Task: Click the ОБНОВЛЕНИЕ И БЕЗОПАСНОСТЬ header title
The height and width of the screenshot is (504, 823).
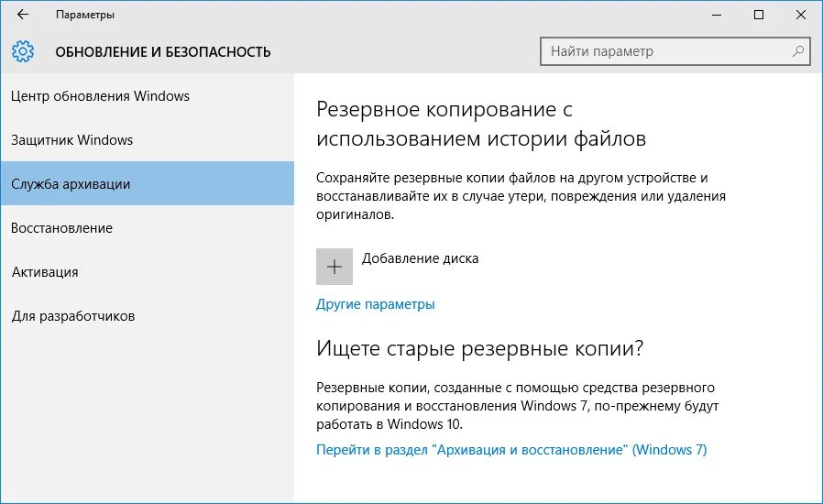Action: click(163, 52)
